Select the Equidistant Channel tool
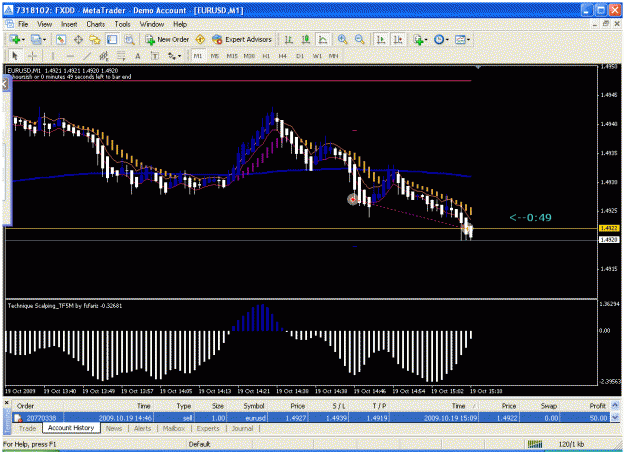This screenshot has width=625, height=452. click(x=104, y=56)
